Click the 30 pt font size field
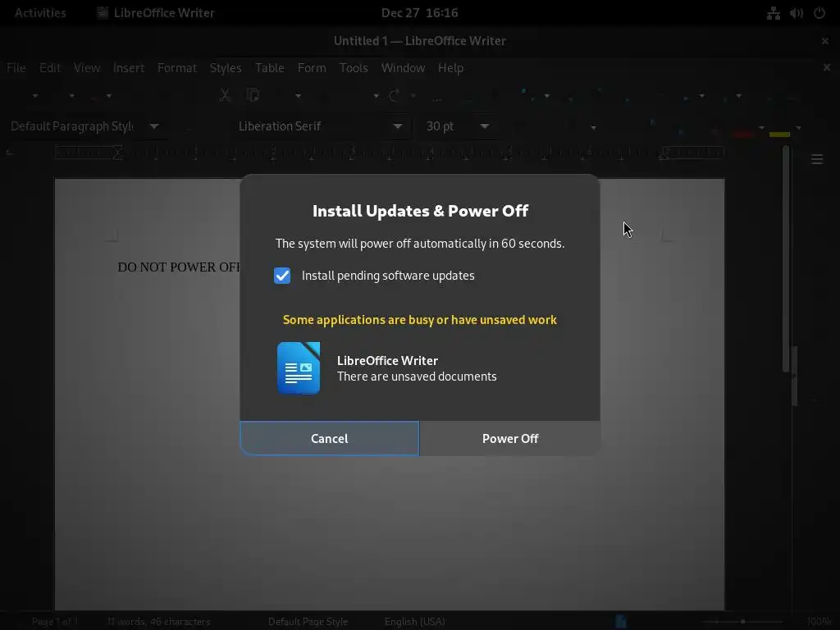 click(449, 126)
